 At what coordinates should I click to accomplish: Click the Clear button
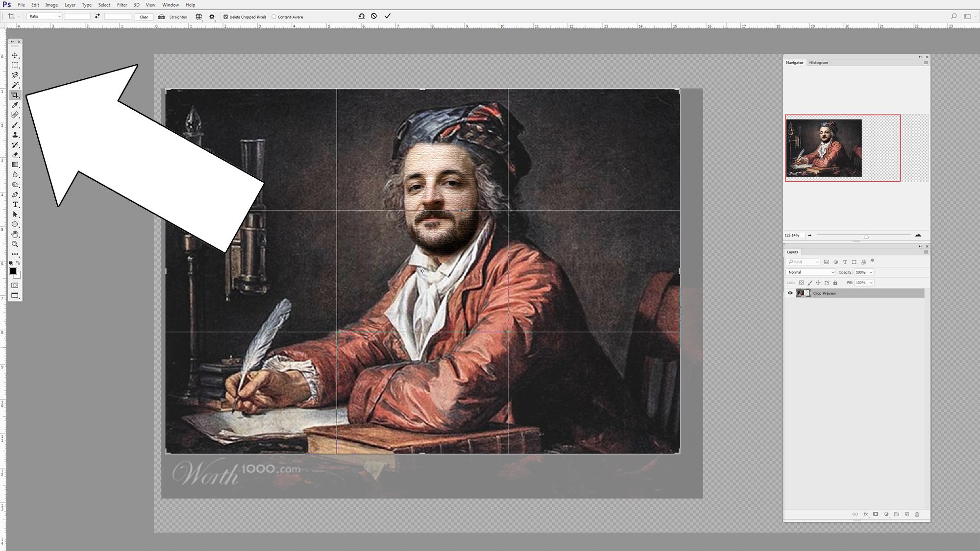[144, 17]
